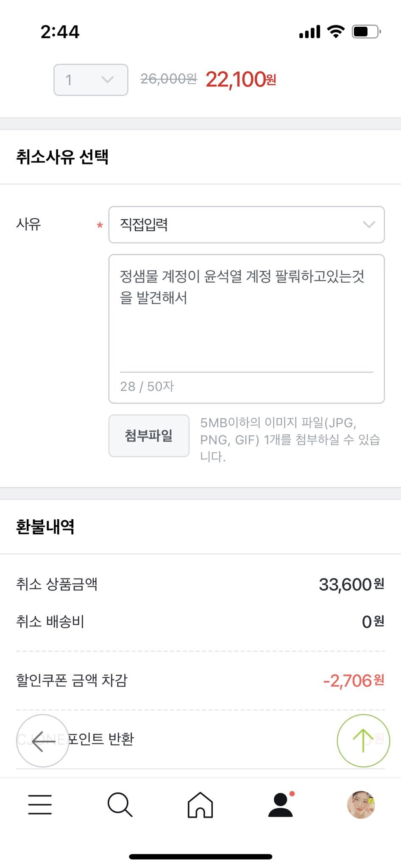Open my page via person icon
This screenshot has height=868, width=401.
(281, 804)
